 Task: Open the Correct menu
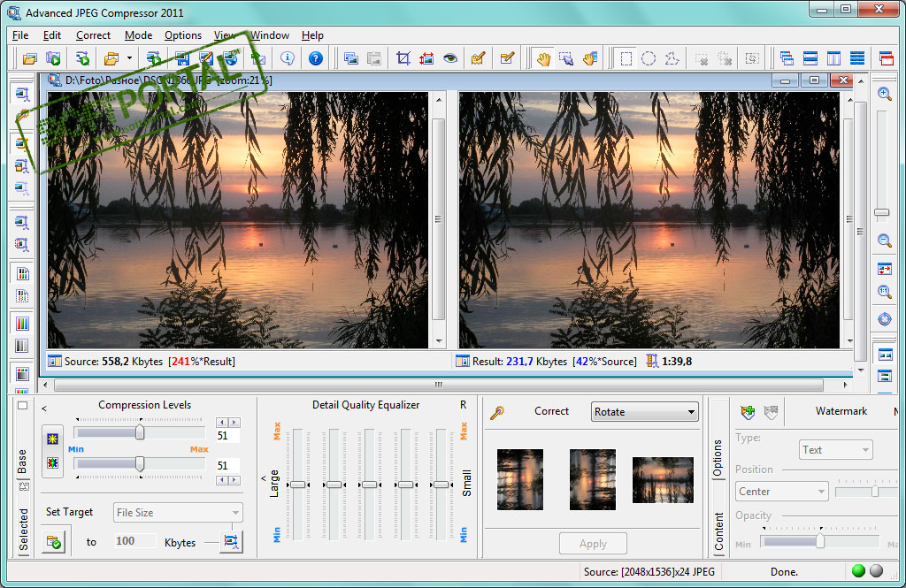click(x=93, y=35)
